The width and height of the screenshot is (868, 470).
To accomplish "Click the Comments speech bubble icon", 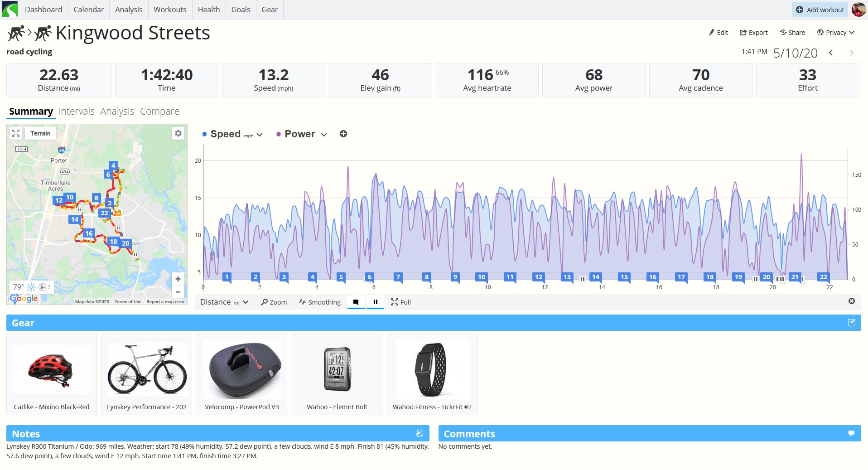I will coord(851,433).
